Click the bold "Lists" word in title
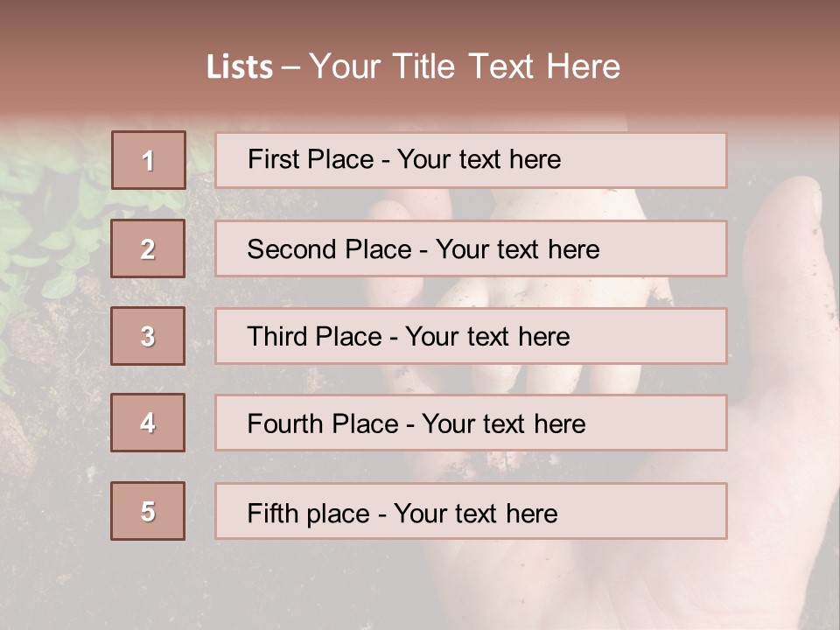The height and width of the screenshot is (630, 840). [240, 67]
